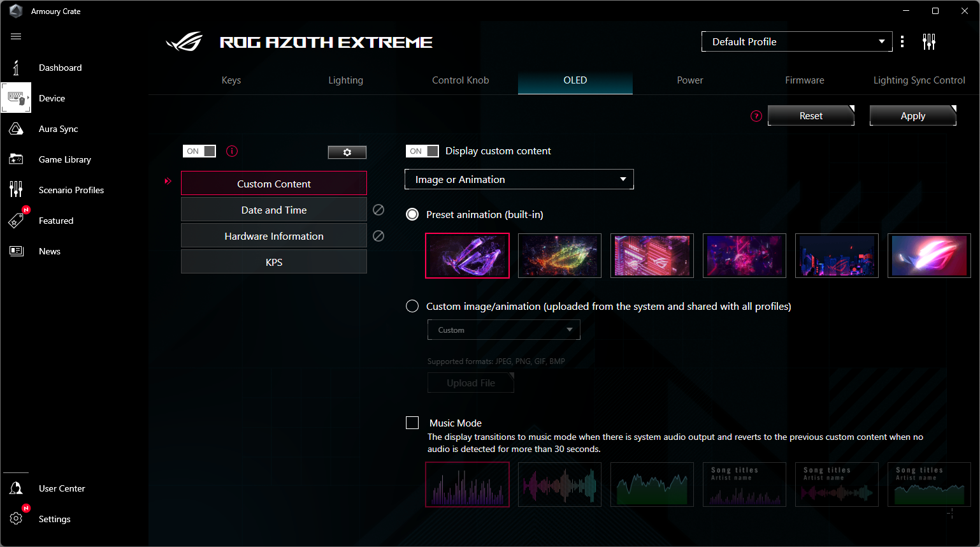
Task: Choose the blue night skyline preset animation
Action: (x=837, y=256)
